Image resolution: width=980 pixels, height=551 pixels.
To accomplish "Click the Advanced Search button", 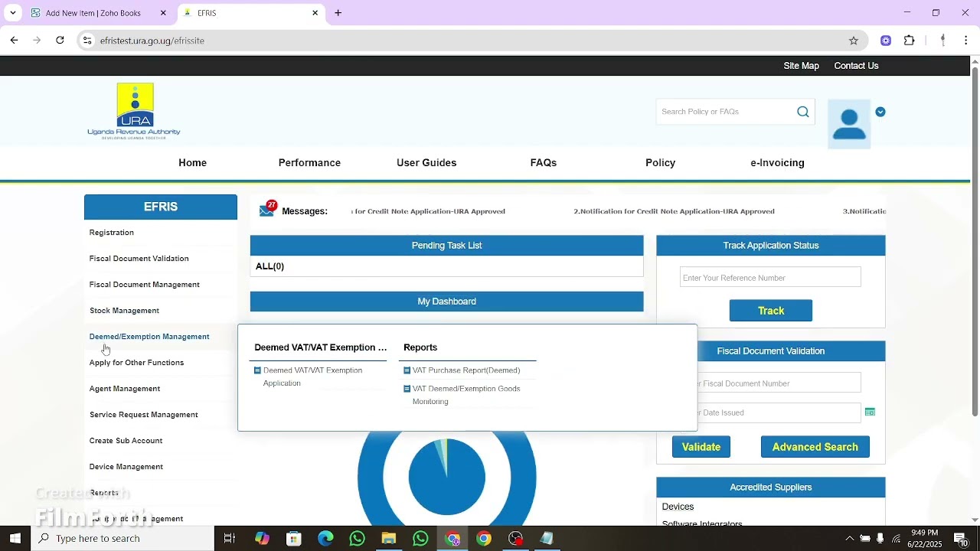I will click(x=815, y=447).
